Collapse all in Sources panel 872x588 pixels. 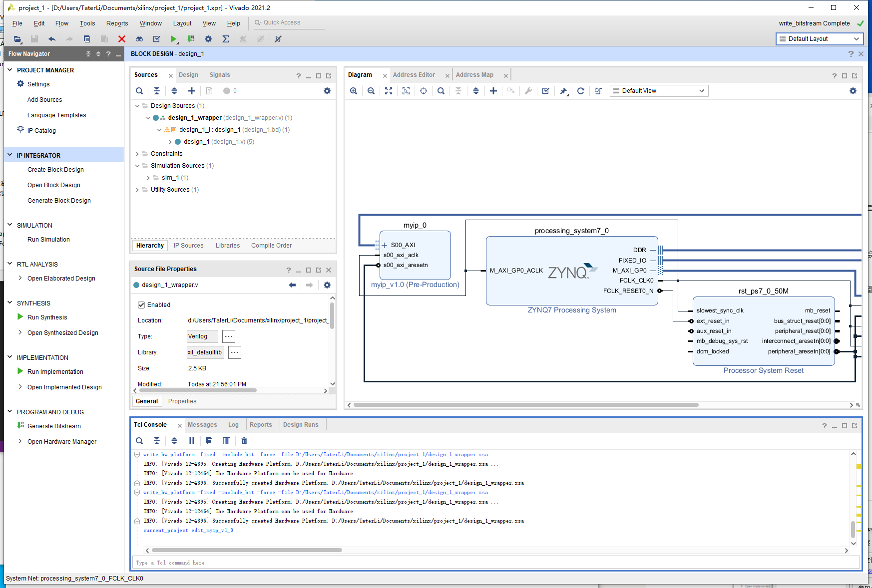click(157, 91)
